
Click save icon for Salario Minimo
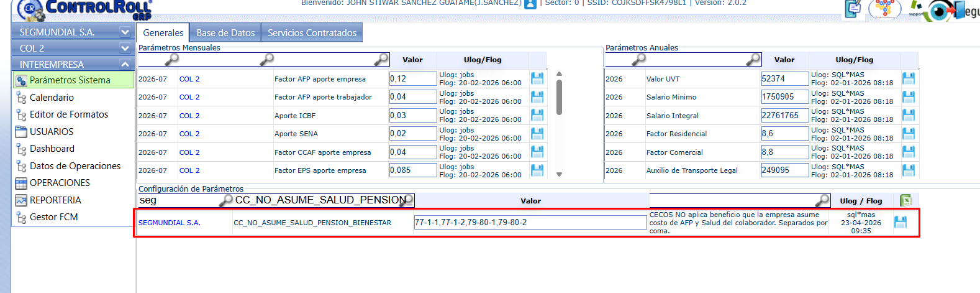point(909,97)
